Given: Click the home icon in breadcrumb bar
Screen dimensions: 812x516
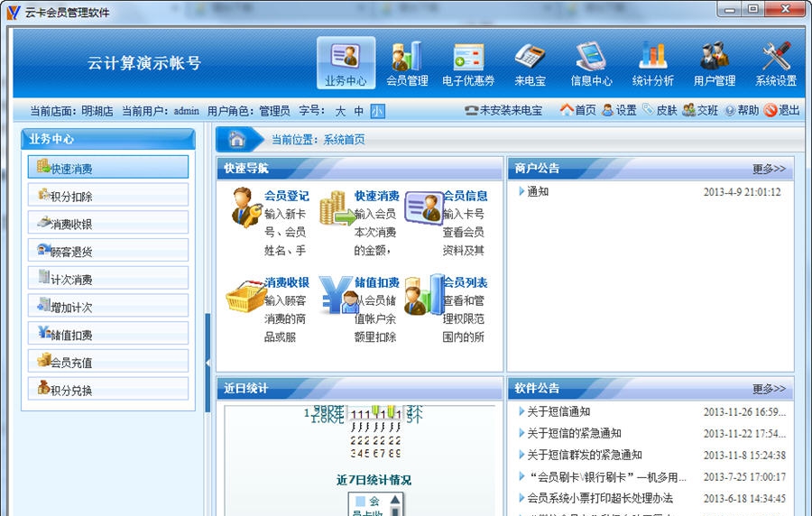Looking at the screenshot, I should (236, 139).
